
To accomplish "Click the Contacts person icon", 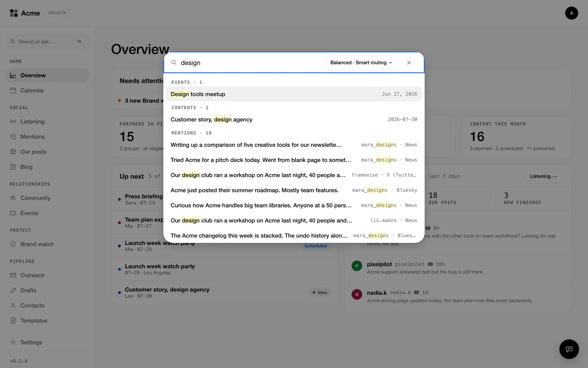I will [x=13, y=305].
